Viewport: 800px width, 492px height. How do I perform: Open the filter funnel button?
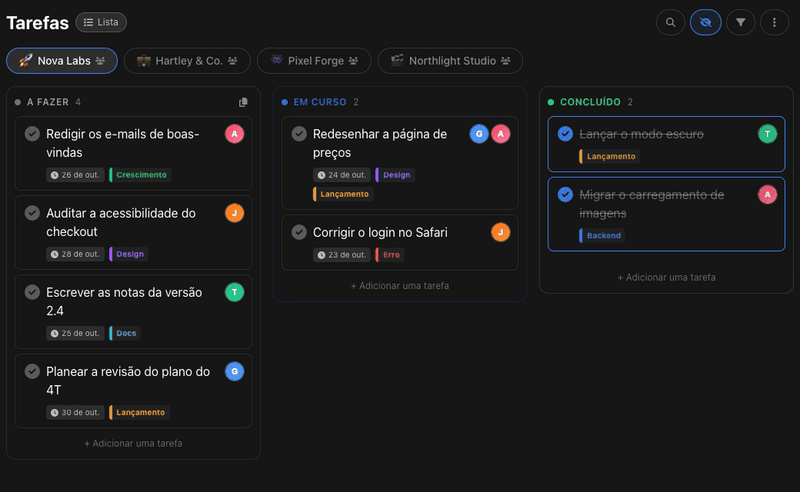[x=740, y=22]
